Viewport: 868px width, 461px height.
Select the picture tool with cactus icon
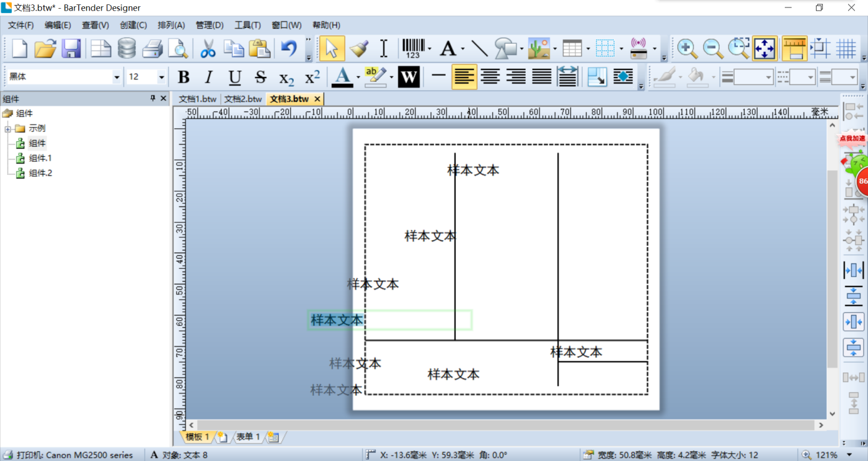[x=539, y=48]
